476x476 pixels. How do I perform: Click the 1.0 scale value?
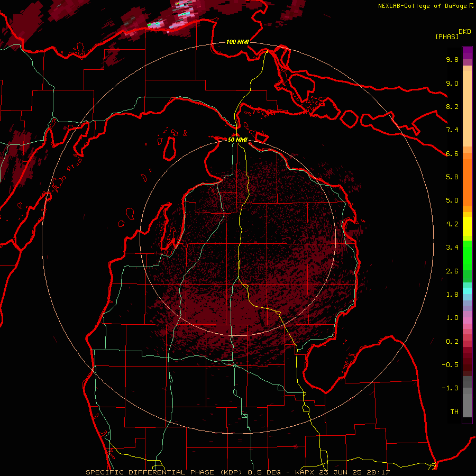coord(452,318)
